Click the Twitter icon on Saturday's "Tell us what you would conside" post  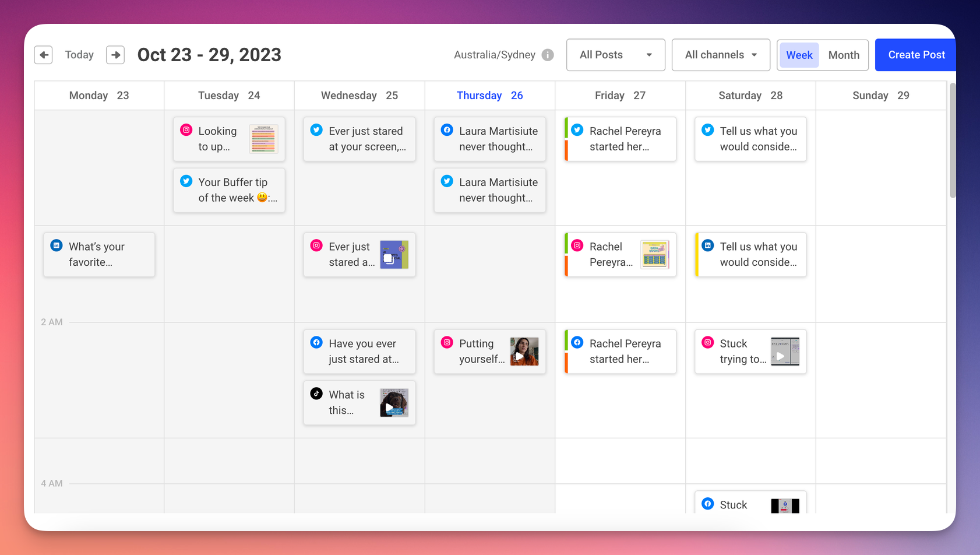(707, 129)
